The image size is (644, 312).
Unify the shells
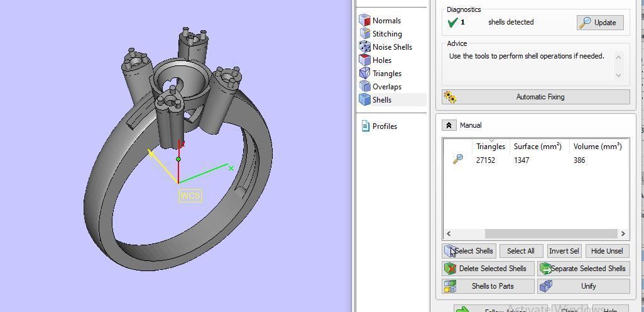pyautogui.click(x=583, y=286)
